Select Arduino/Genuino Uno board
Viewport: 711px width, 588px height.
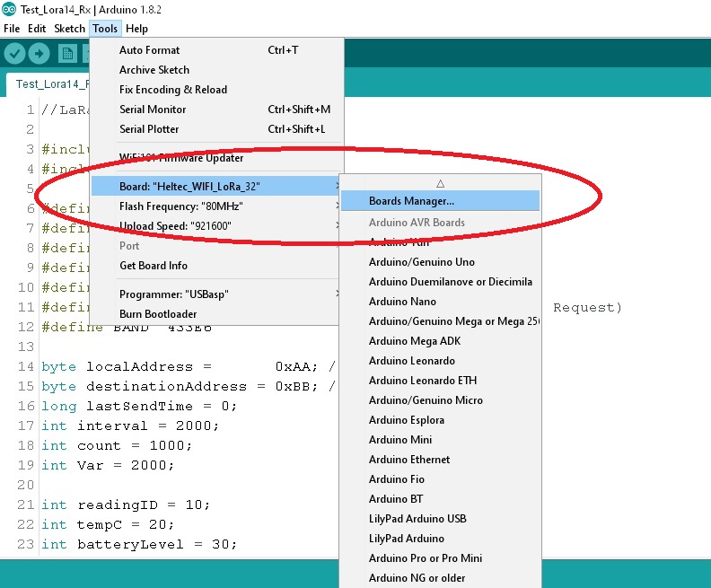click(x=440, y=261)
